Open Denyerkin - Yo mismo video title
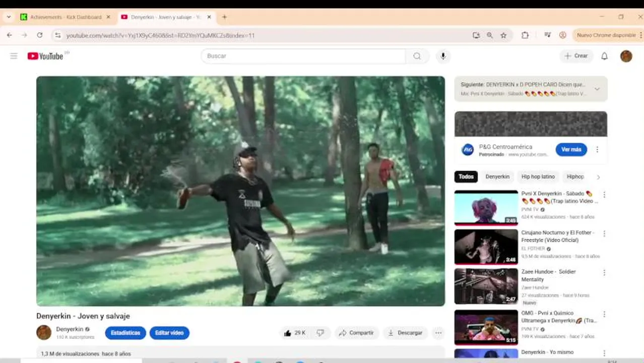The height and width of the screenshot is (363, 644). (x=547, y=352)
